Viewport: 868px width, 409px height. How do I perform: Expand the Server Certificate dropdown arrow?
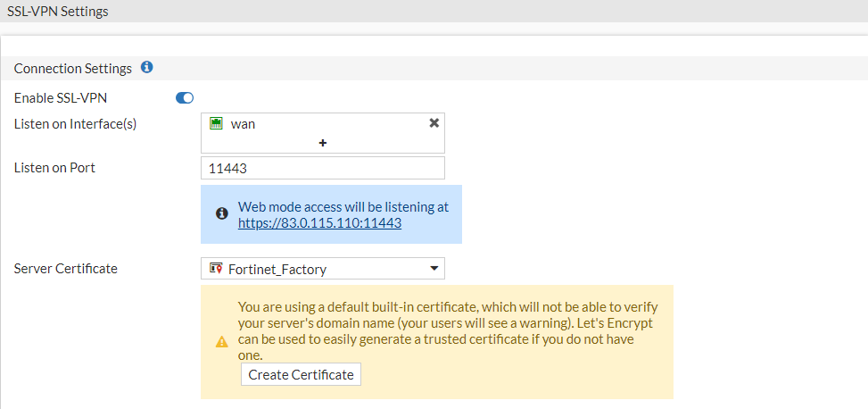click(x=434, y=268)
